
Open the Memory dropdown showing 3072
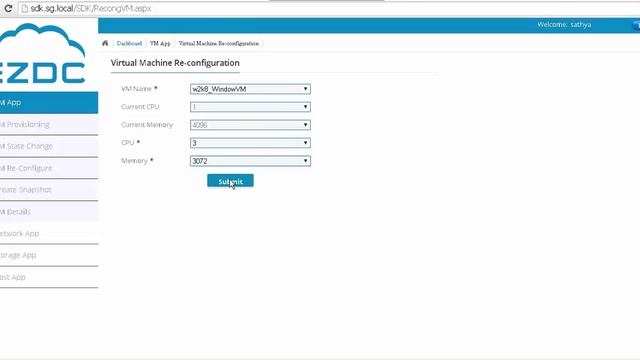250,161
